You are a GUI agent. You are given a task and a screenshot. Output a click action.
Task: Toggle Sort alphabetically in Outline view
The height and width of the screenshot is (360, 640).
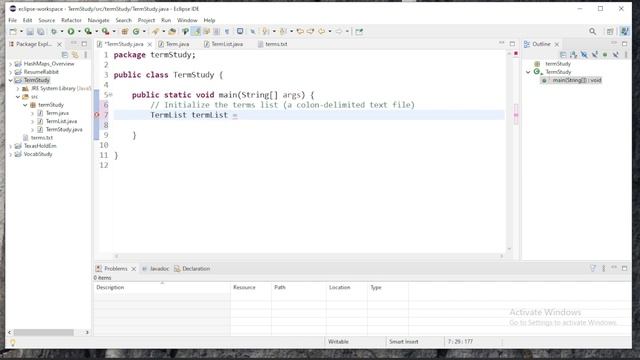(573, 54)
